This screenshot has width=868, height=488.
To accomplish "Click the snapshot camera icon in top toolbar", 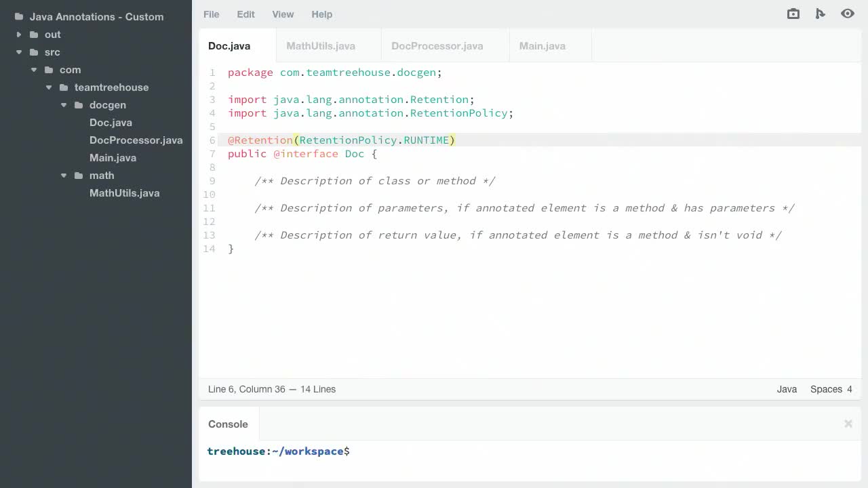I will [793, 14].
